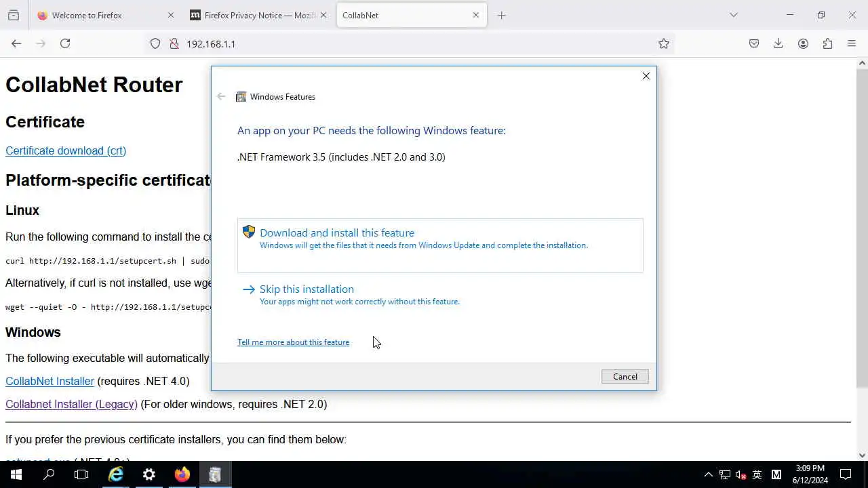The width and height of the screenshot is (868, 488).
Task: Reload the current page
Action: (x=65, y=43)
